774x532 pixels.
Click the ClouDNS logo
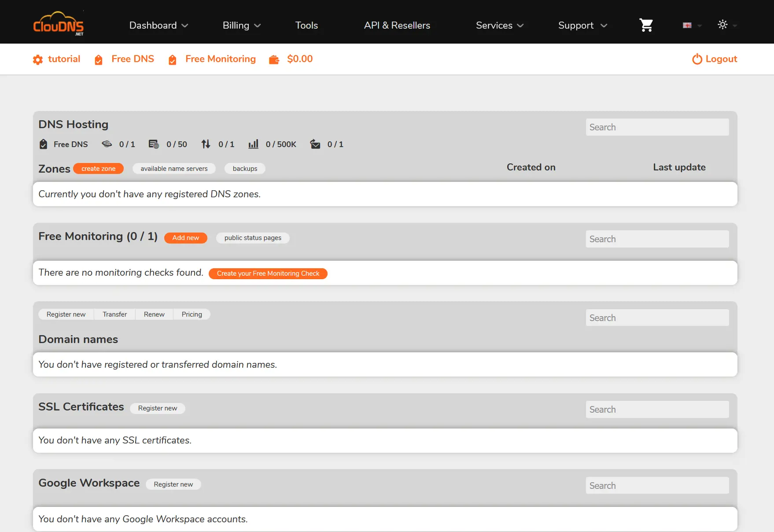(x=59, y=24)
